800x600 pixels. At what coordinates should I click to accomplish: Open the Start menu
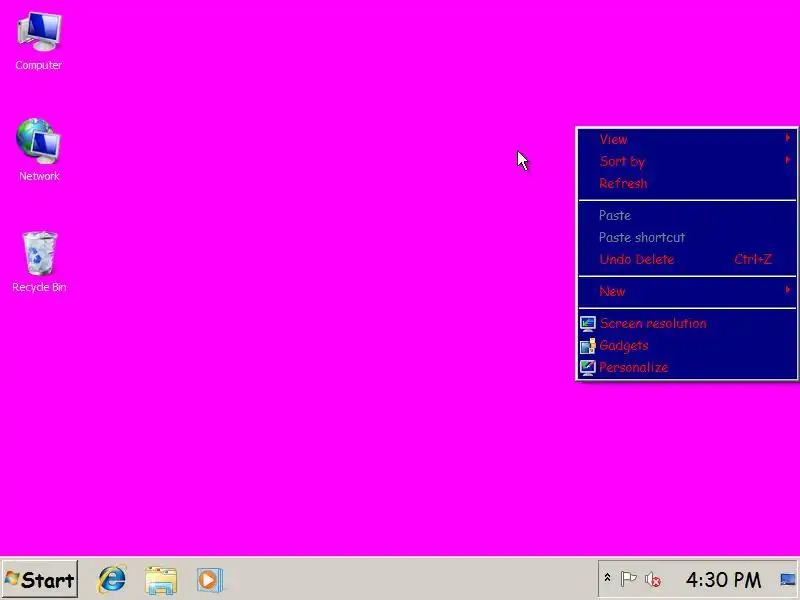click(x=40, y=579)
